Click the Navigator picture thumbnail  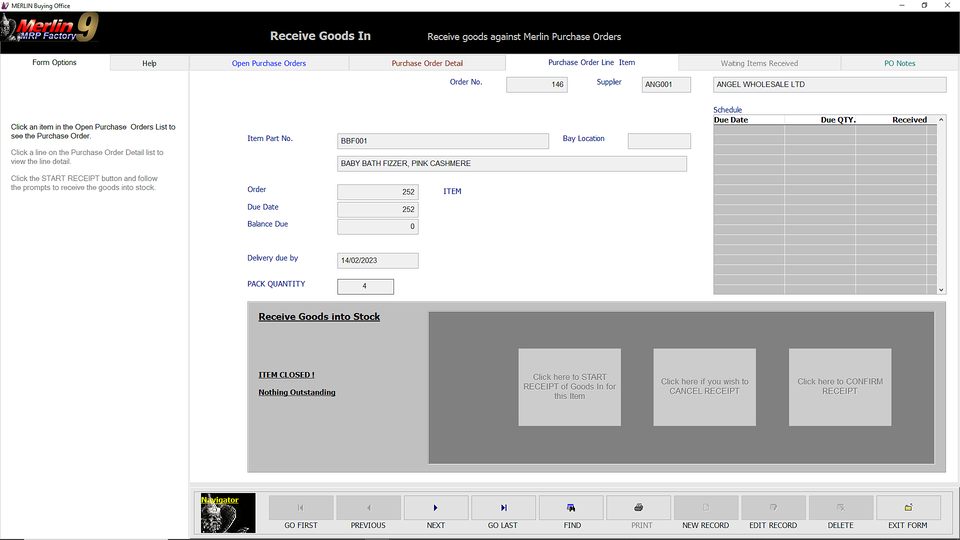(228, 512)
